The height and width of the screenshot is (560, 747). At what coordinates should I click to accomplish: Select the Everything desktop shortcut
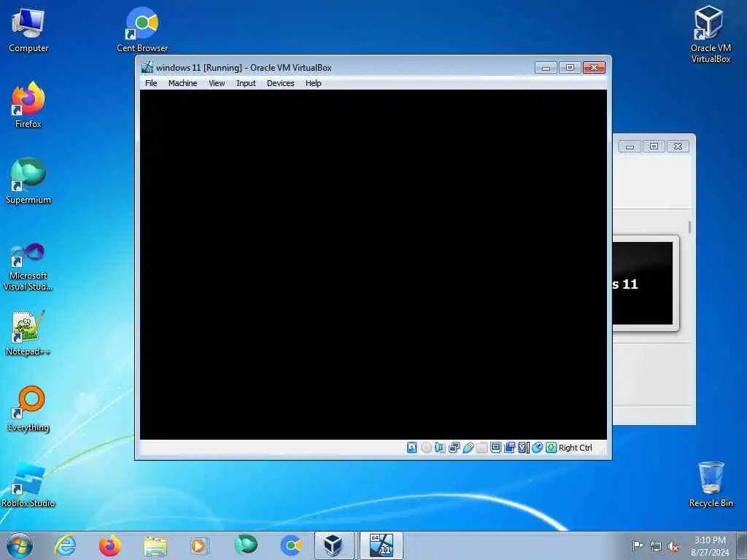tap(28, 408)
